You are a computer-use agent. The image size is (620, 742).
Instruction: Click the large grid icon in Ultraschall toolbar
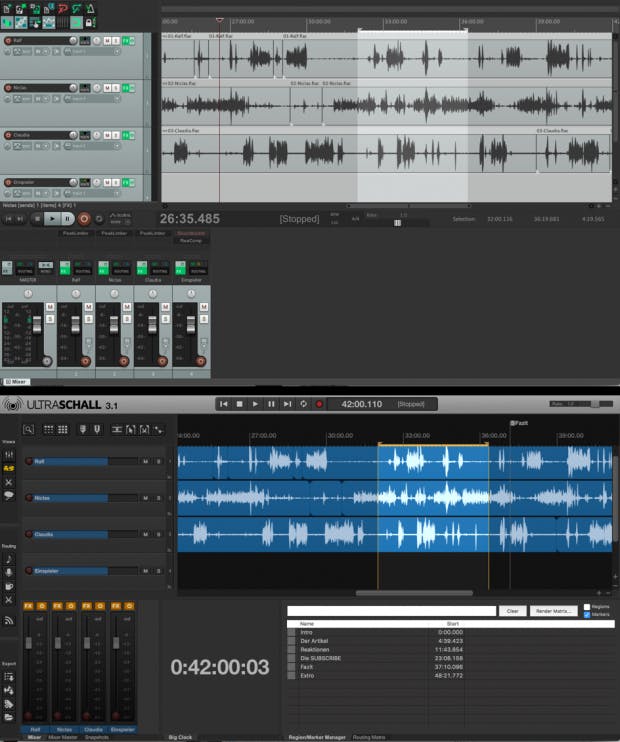pos(62,429)
